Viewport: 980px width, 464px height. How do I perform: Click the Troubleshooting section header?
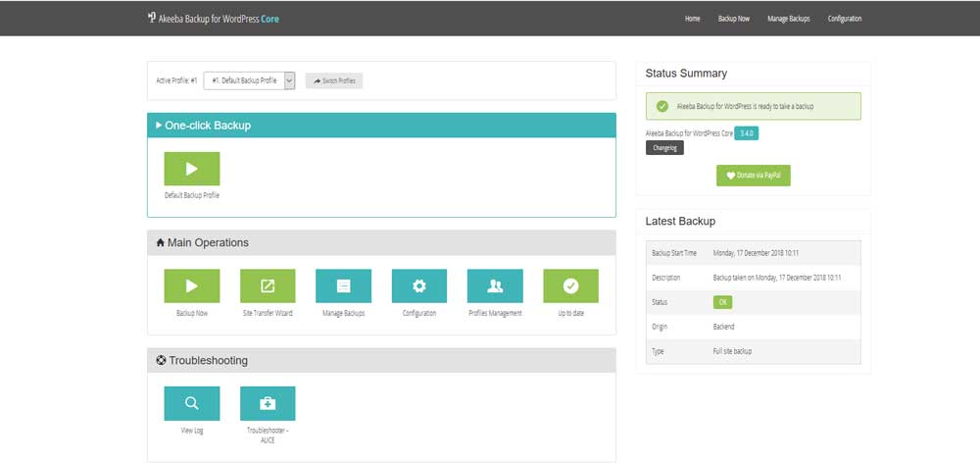coord(381,360)
